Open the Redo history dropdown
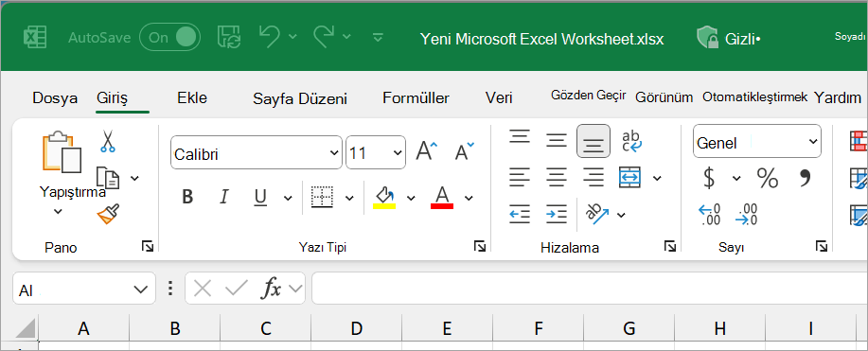Viewport: 868px width, 351px height. pos(346,37)
